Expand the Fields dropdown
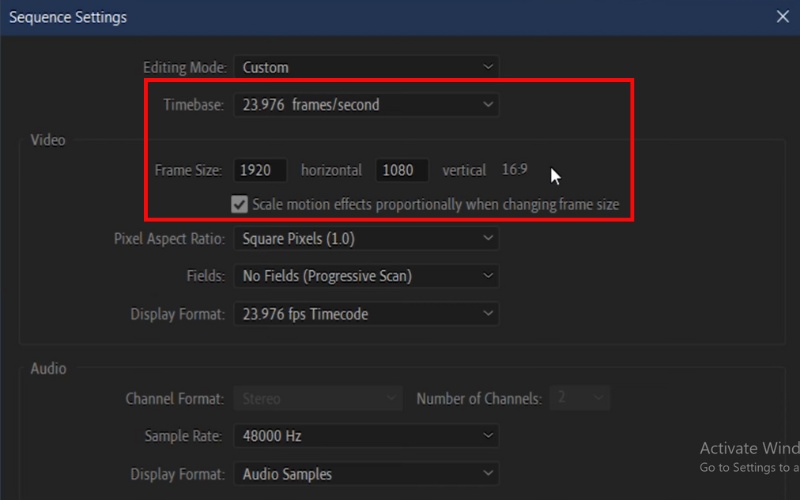Screen dimensions: 800x500 click(x=367, y=276)
